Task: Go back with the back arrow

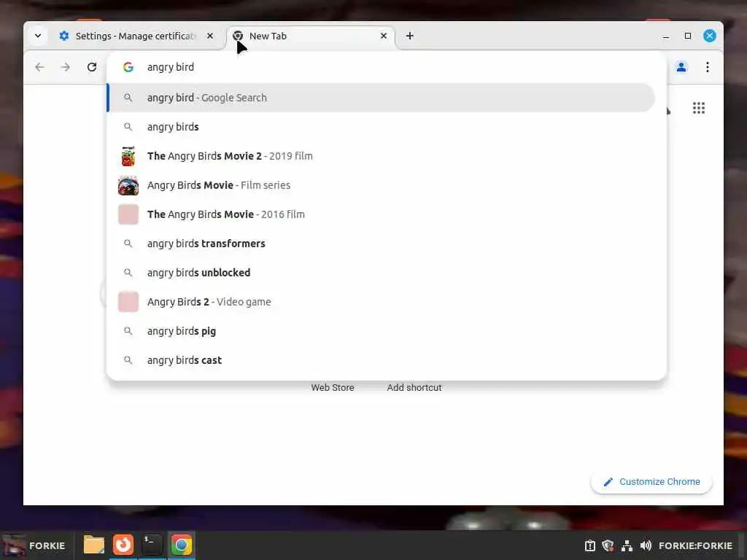Action: (x=39, y=67)
